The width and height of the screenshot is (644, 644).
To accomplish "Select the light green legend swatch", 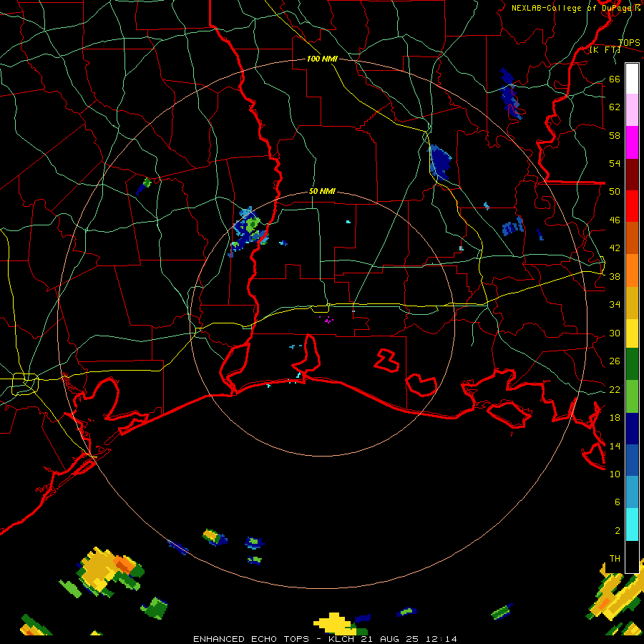I will (x=632, y=396).
